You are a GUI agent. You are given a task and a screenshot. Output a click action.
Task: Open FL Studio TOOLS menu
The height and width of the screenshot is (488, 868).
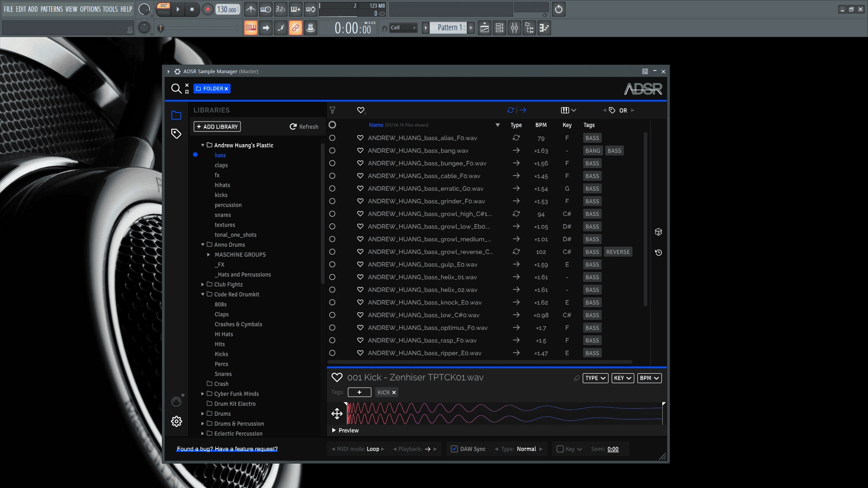tap(110, 9)
